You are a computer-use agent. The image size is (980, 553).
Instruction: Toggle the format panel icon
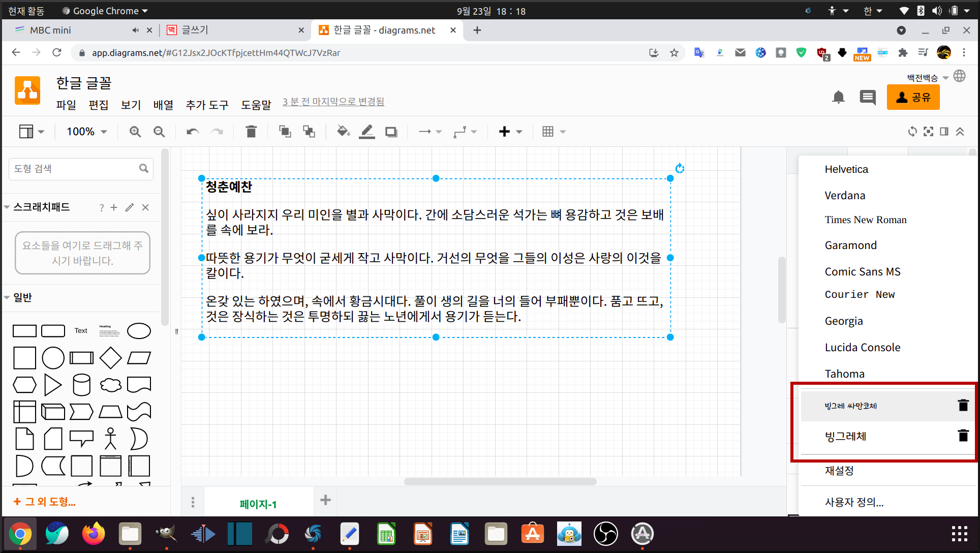[x=944, y=132]
